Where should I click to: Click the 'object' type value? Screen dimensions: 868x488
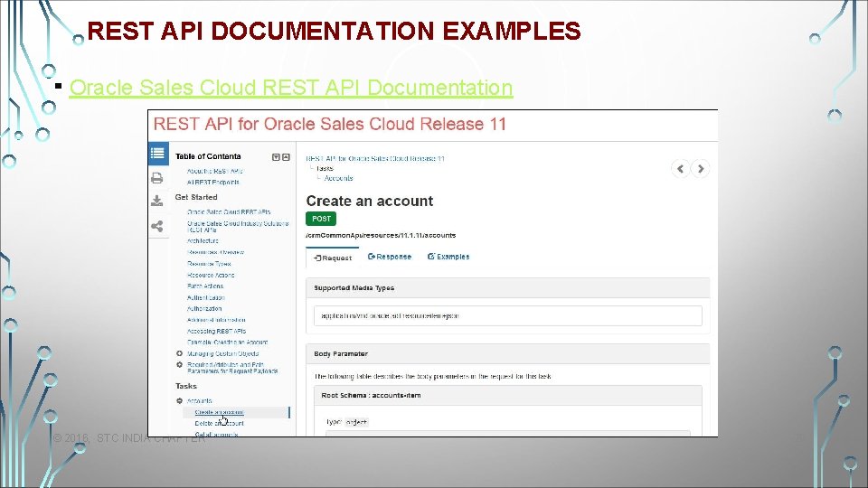click(356, 422)
